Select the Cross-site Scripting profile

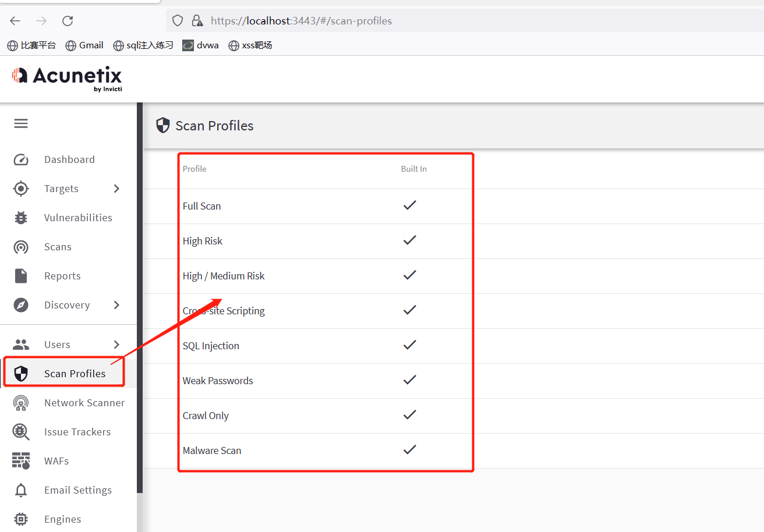(224, 311)
